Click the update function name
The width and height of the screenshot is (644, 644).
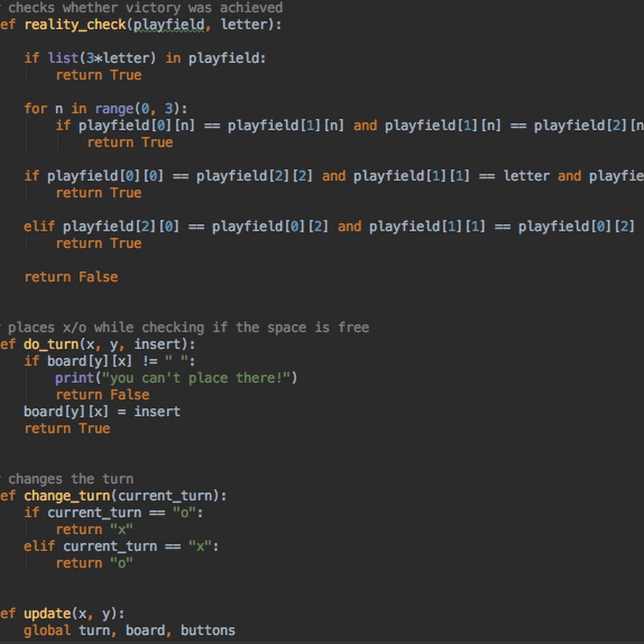pyautogui.click(x=47, y=614)
